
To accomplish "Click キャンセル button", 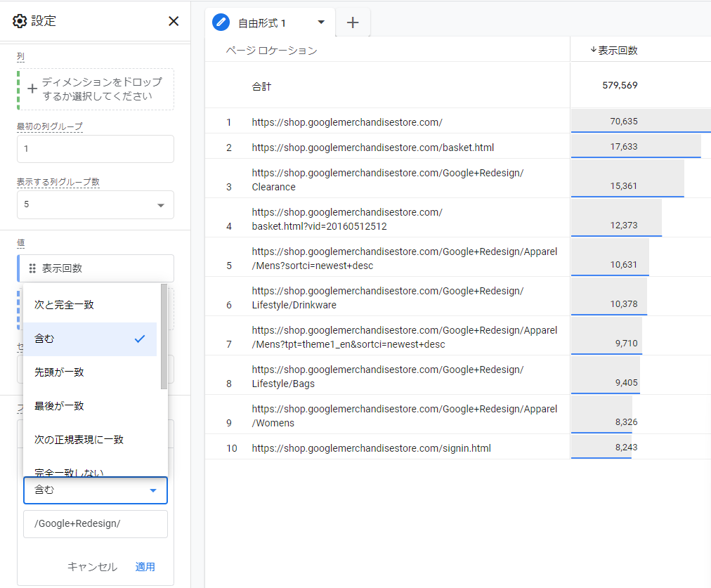I will click(92, 567).
